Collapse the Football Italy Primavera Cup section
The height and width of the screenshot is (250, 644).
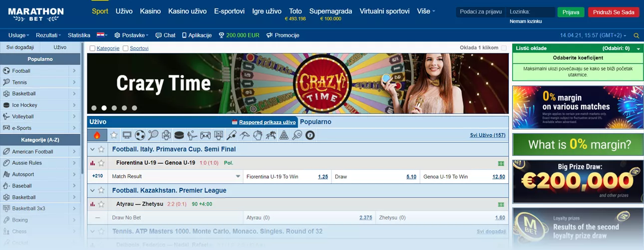coord(92,149)
